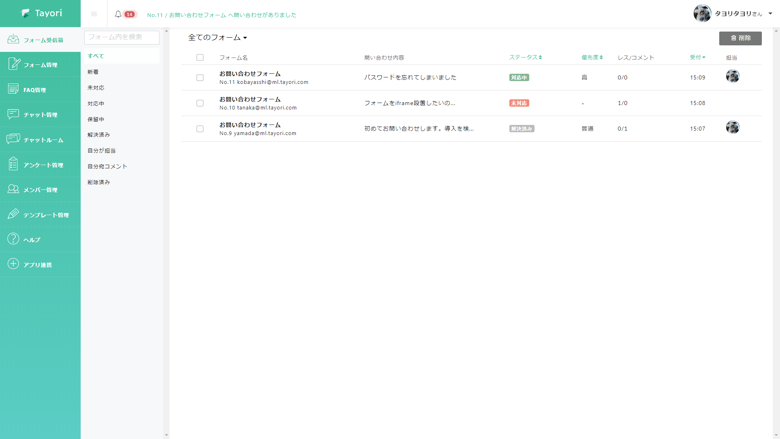
Task: Check the No.10 tanaka inquiry checkbox
Action: point(200,103)
